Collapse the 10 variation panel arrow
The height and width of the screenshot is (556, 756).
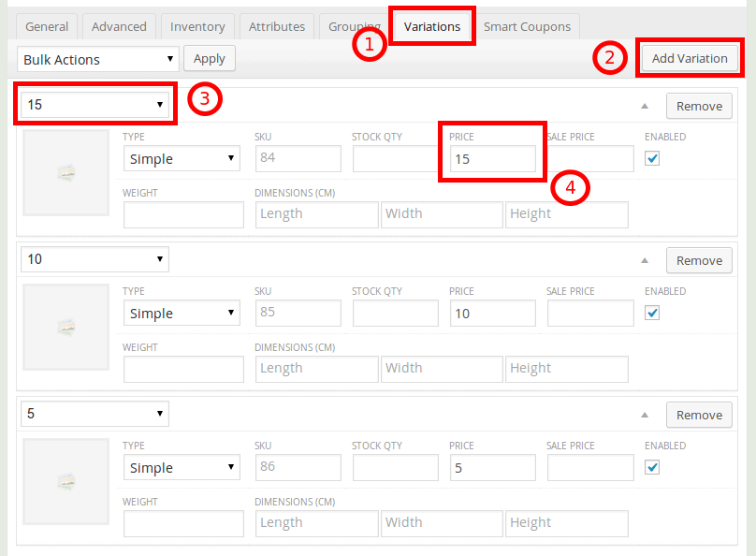(644, 260)
